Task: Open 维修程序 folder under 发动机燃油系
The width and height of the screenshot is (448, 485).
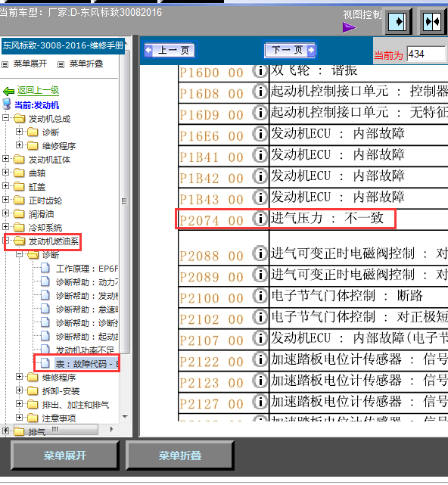Action: (x=59, y=378)
